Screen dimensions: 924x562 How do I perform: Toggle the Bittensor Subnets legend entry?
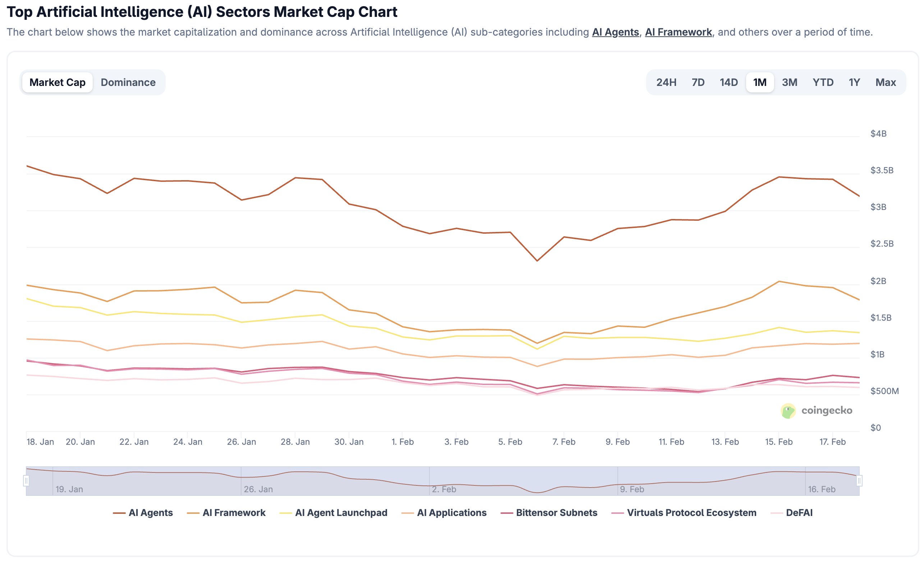556,512
